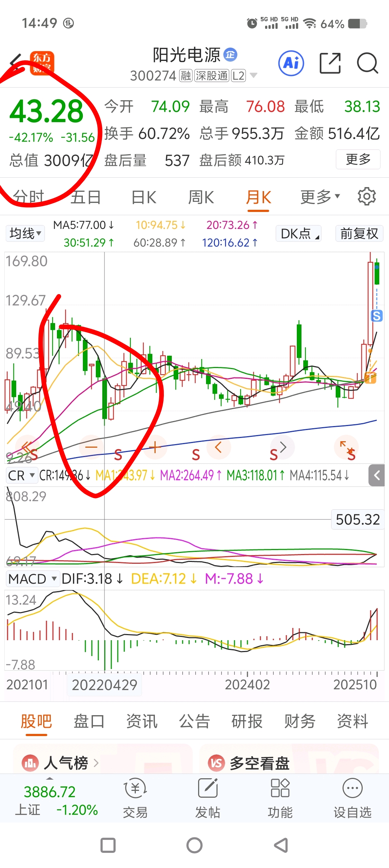Open chart settings gear icon
Screen dimensions: 389x868
click(x=367, y=196)
